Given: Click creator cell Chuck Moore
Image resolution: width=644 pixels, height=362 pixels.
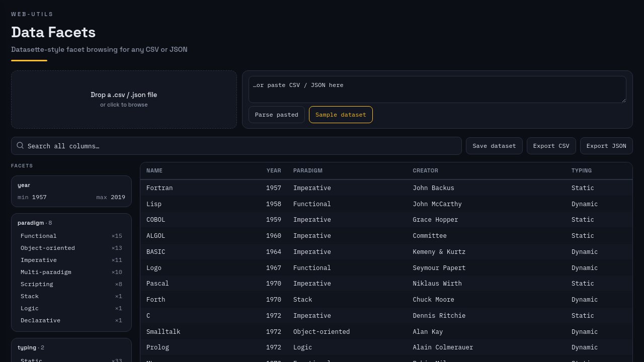Looking at the screenshot, I should [433, 300].
